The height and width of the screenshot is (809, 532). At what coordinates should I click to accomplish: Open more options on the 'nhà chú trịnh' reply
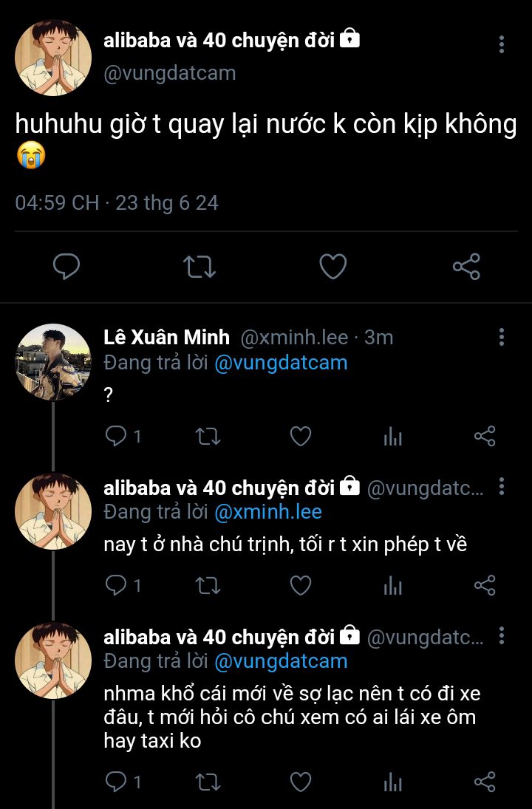point(502,487)
